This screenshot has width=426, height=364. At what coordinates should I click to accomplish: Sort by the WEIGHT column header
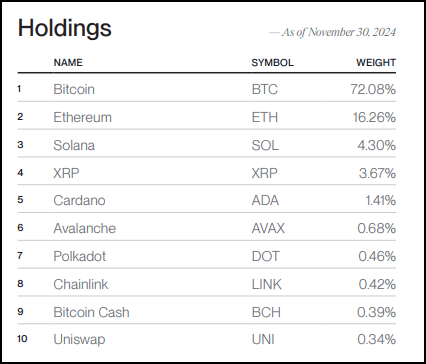click(x=376, y=63)
